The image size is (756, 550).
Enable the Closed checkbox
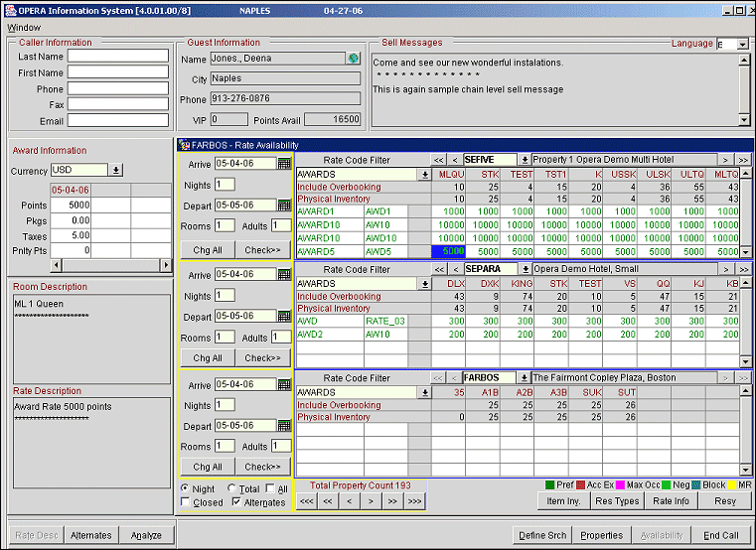tap(186, 502)
